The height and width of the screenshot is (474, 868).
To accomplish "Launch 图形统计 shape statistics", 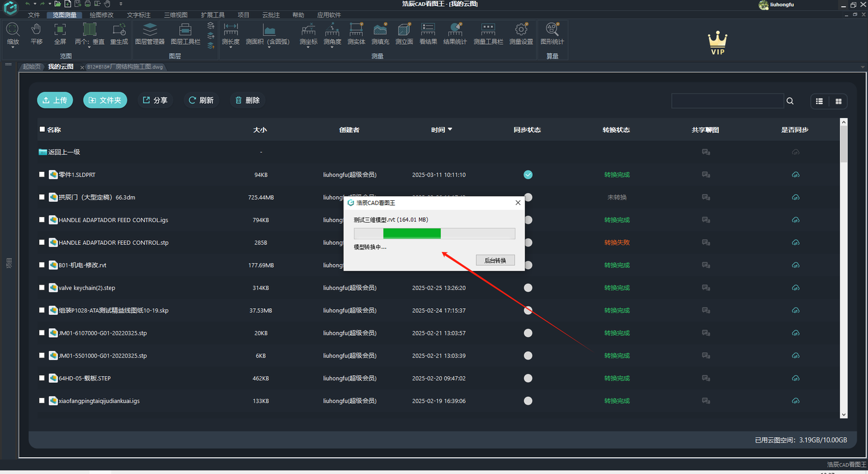I will tap(552, 33).
